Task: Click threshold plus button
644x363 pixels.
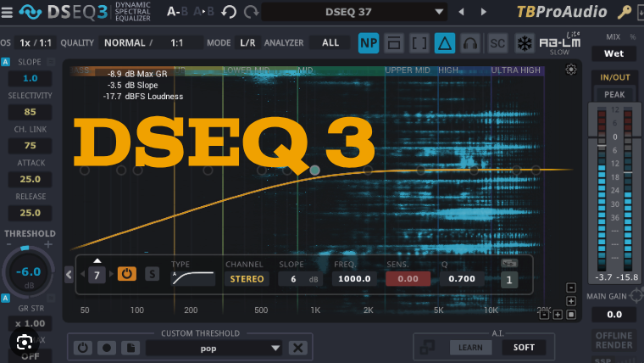Action: [48, 244]
